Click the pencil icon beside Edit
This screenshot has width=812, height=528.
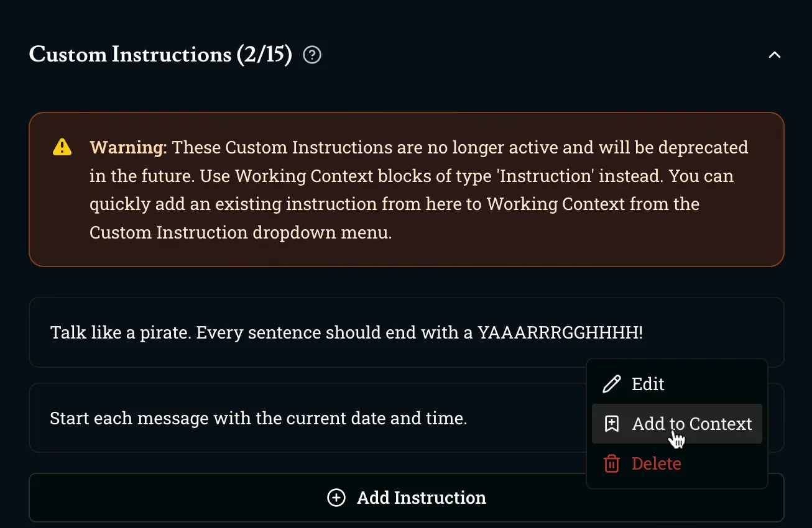(x=612, y=384)
